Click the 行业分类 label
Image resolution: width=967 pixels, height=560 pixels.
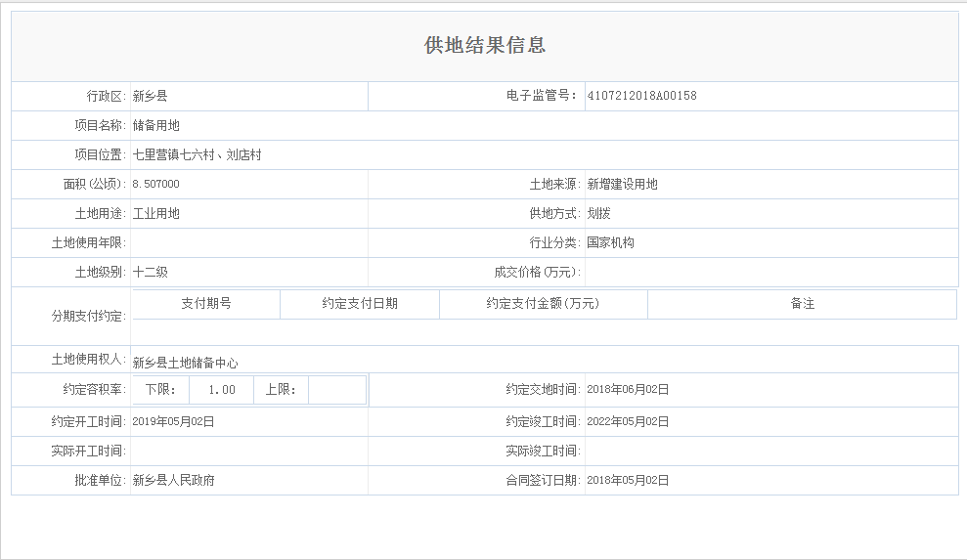(x=555, y=242)
